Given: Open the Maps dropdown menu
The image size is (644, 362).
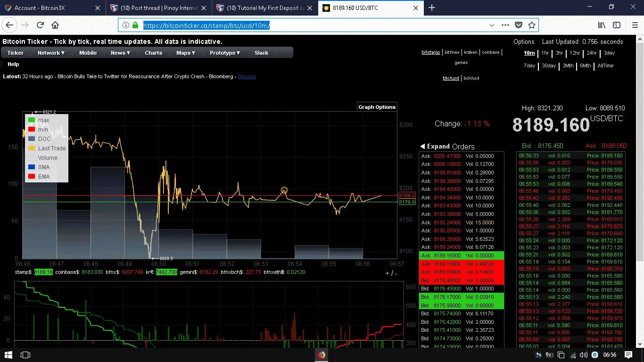Looking at the screenshot, I should (186, 53).
